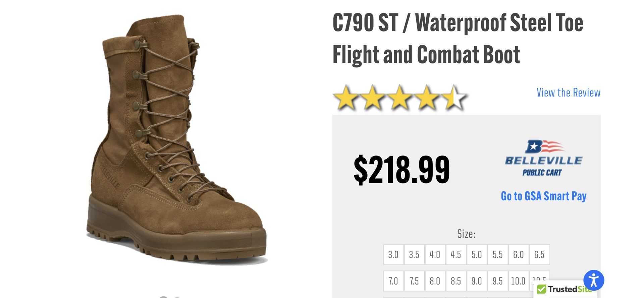644x298 pixels.
Task: Select size 6.0 box
Action: tap(519, 255)
